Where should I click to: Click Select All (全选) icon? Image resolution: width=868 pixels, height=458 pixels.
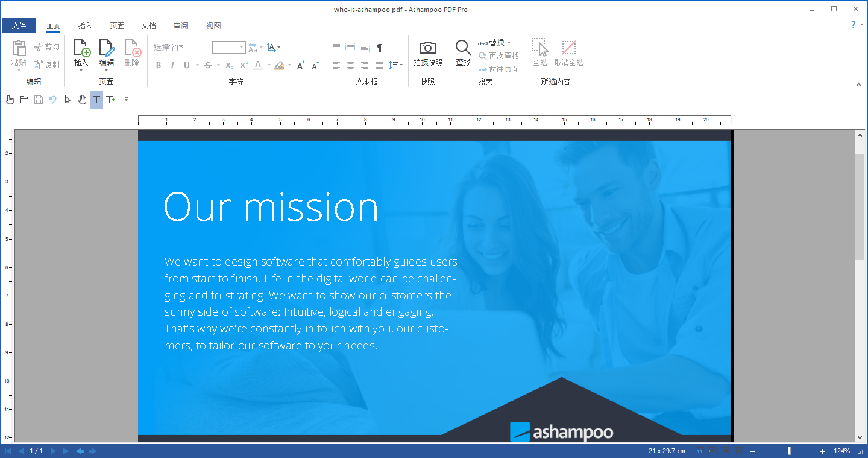pos(539,48)
